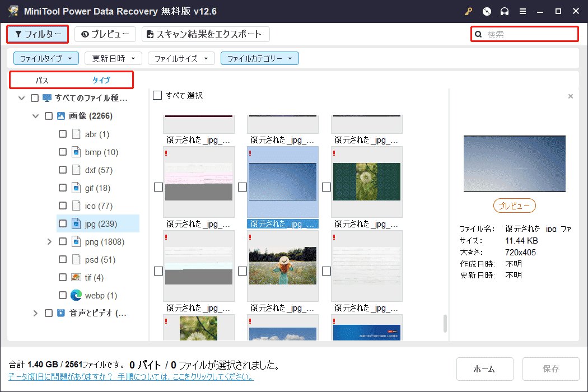Click the license key icon in title bar

click(468, 11)
